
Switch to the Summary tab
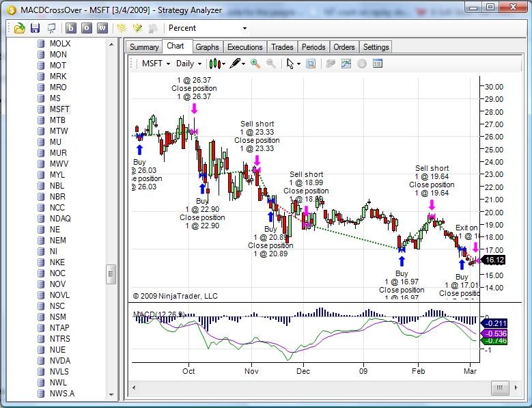(144, 47)
